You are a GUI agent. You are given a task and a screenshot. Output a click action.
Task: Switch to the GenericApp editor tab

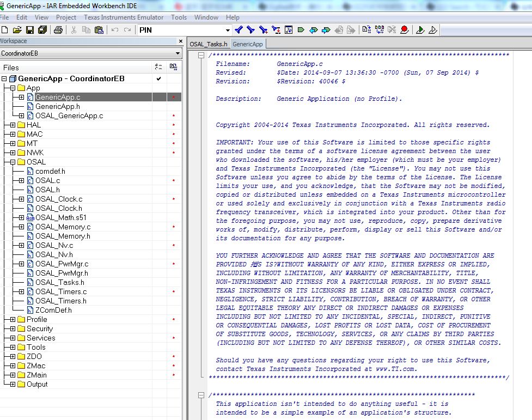248,44
